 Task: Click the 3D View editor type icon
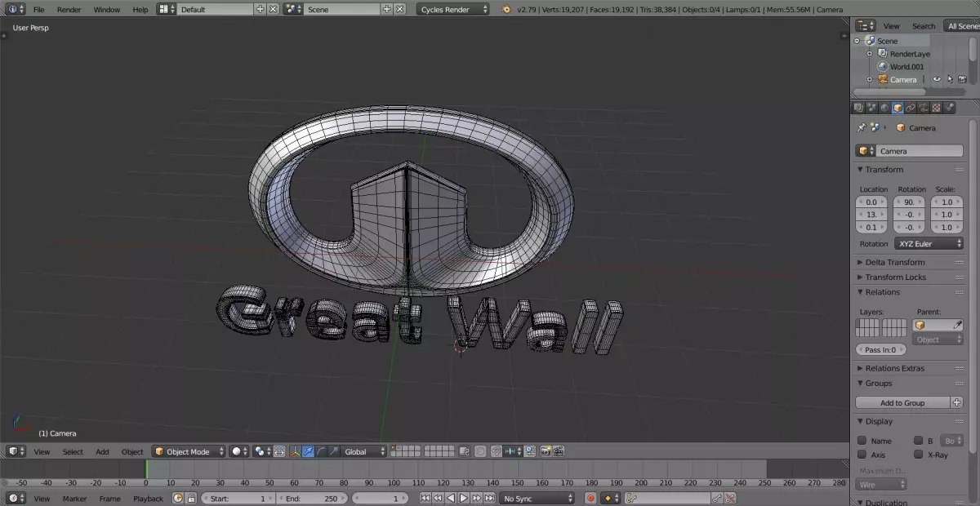[x=16, y=451]
